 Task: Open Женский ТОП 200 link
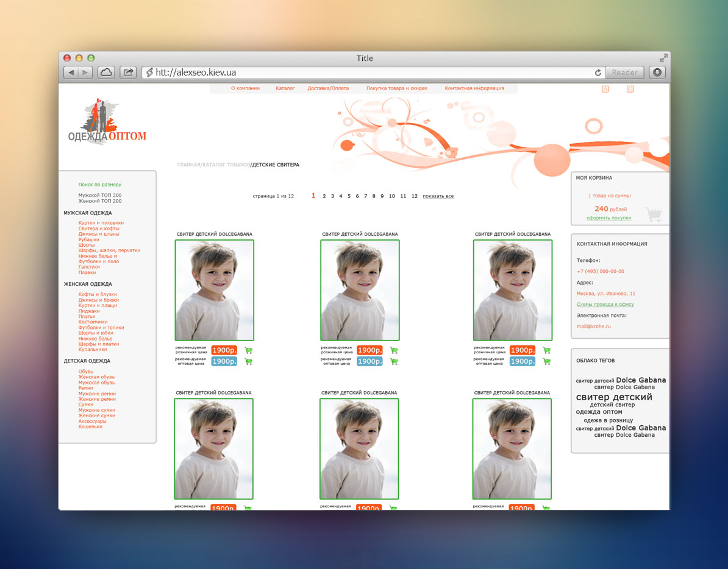(100, 201)
